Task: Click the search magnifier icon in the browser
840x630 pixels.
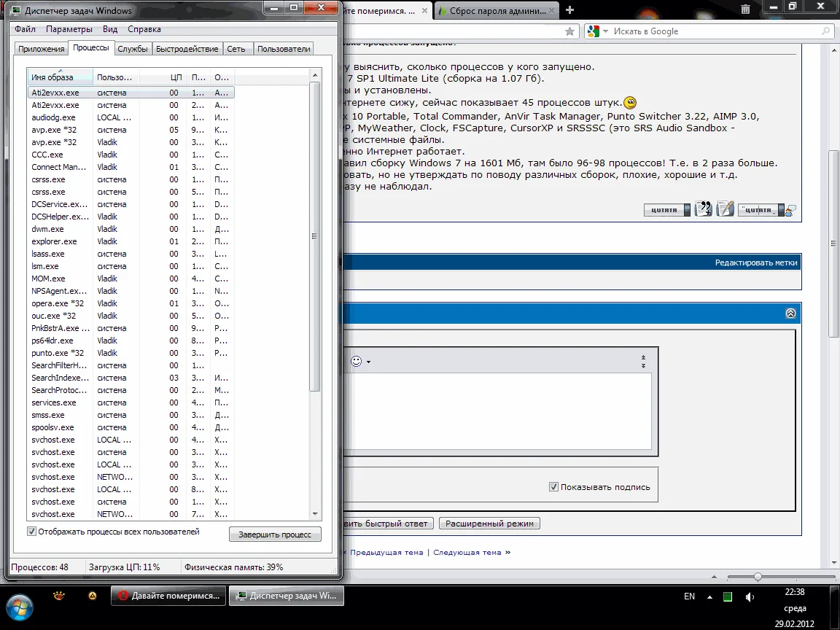Action: click(x=825, y=31)
